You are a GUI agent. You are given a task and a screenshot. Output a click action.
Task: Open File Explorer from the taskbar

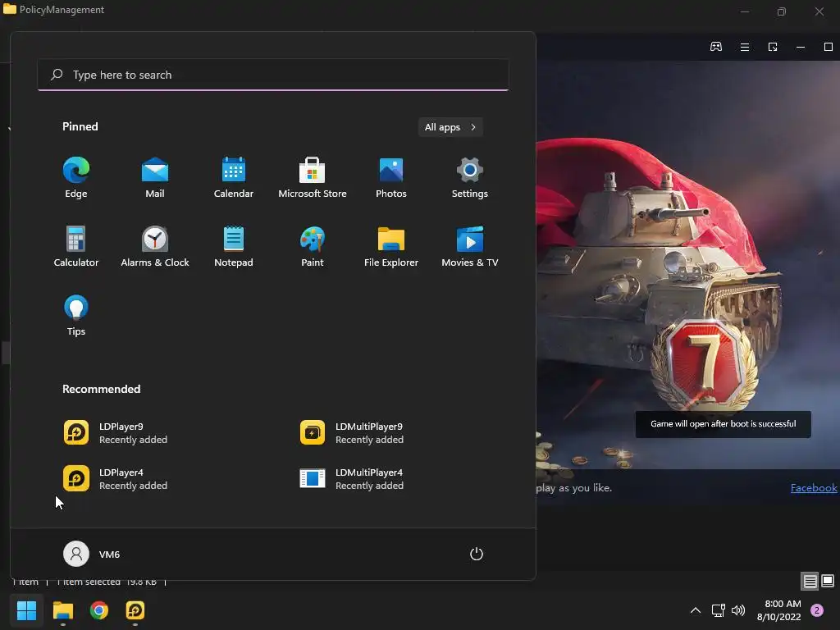pos(62,610)
